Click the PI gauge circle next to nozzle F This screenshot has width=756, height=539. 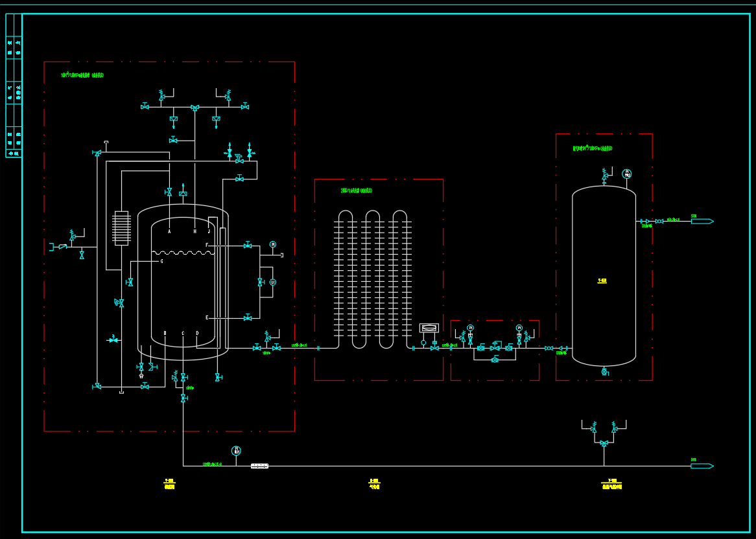tap(273, 244)
